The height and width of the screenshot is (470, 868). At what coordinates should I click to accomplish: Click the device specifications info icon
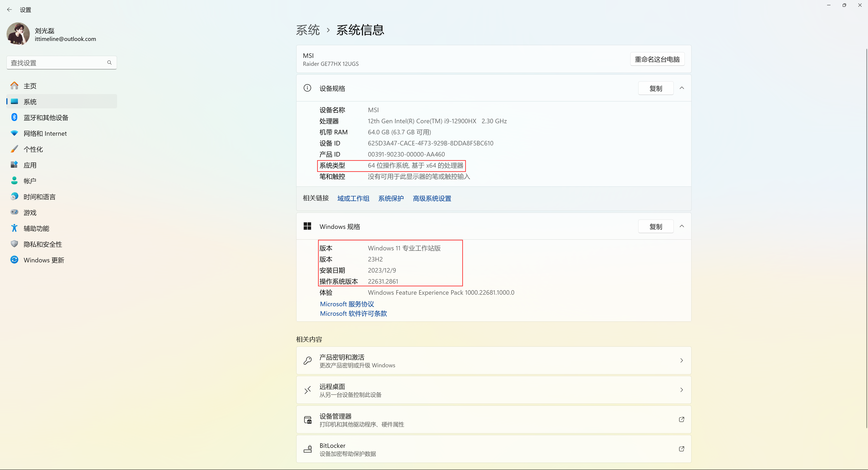point(307,88)
